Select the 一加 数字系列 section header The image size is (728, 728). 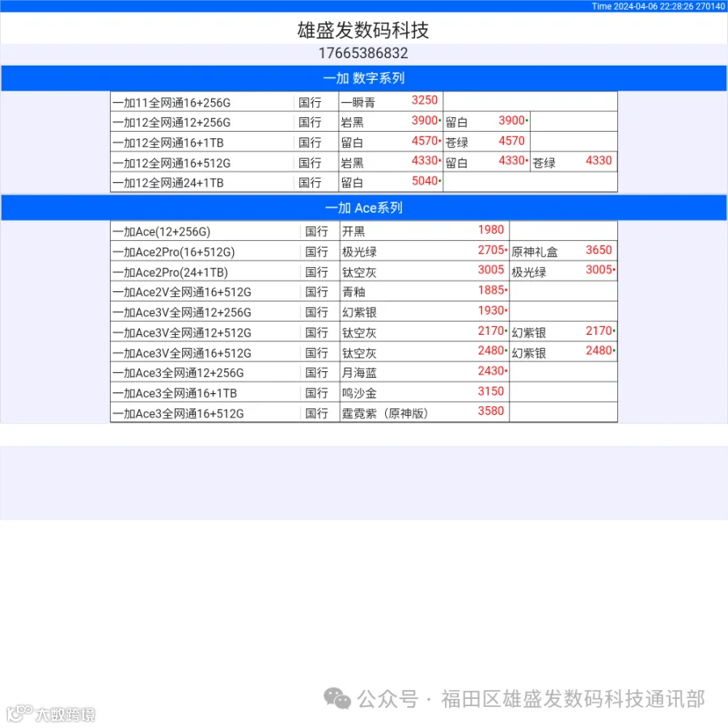point(363,78)
